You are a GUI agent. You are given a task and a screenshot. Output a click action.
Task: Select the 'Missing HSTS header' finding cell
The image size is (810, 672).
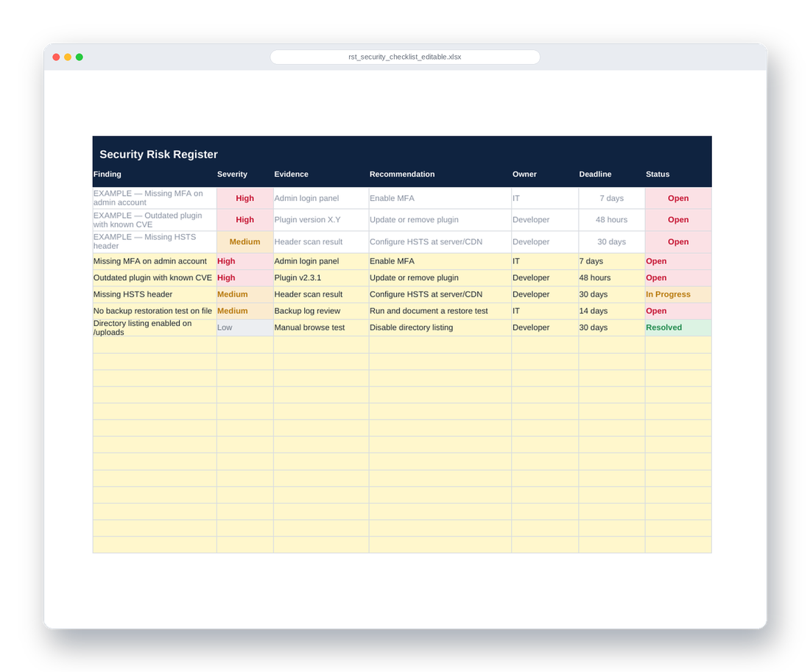point(155,294)
